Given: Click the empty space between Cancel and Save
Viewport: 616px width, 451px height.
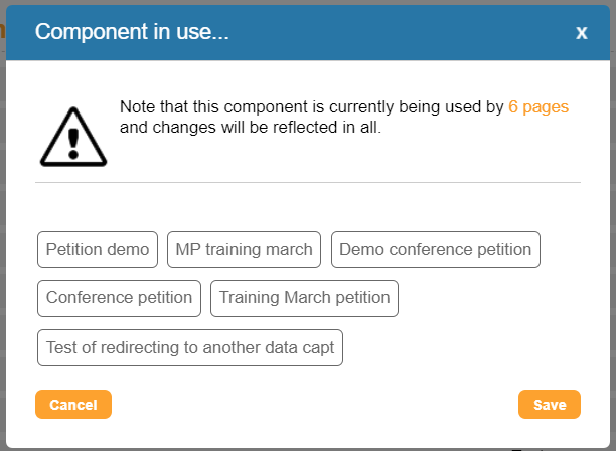Looking at the screenshot, I should pos(315,405).
